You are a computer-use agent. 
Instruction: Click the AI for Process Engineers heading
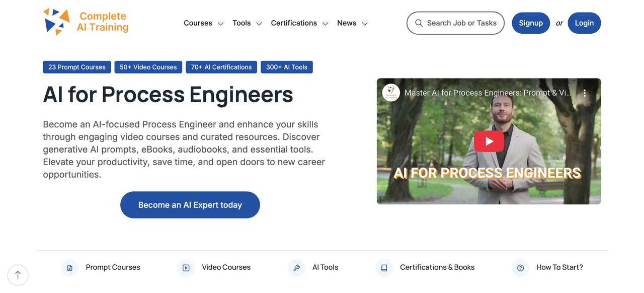coord(168,94)
